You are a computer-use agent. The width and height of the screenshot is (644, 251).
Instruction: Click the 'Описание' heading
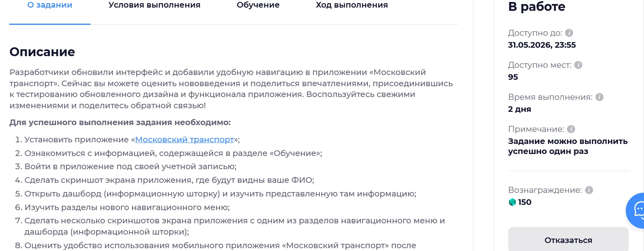pyautogui.click(x=42, y=52)
